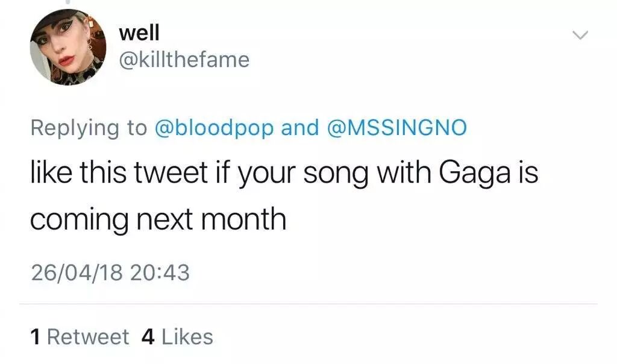Click the "like this tweet" opening words
Image resolution: width=617 pixels, height=364 pixels.
click(x=109, y=174)
